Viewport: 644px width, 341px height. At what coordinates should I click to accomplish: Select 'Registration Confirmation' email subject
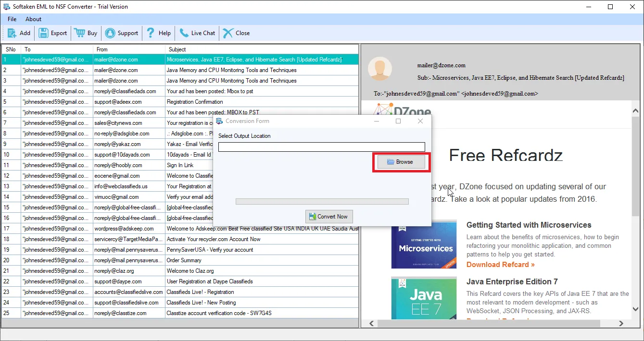pos(195,102)
